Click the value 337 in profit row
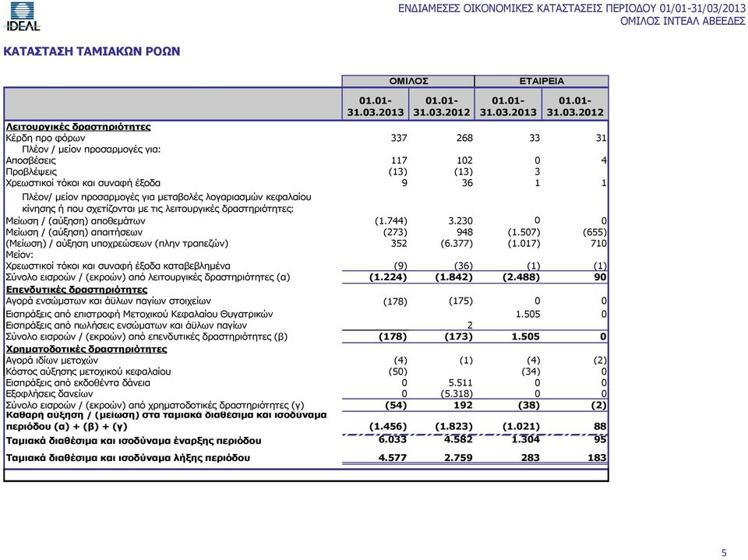The width and height of the screenshot is (748, 560). coord(399,138)
